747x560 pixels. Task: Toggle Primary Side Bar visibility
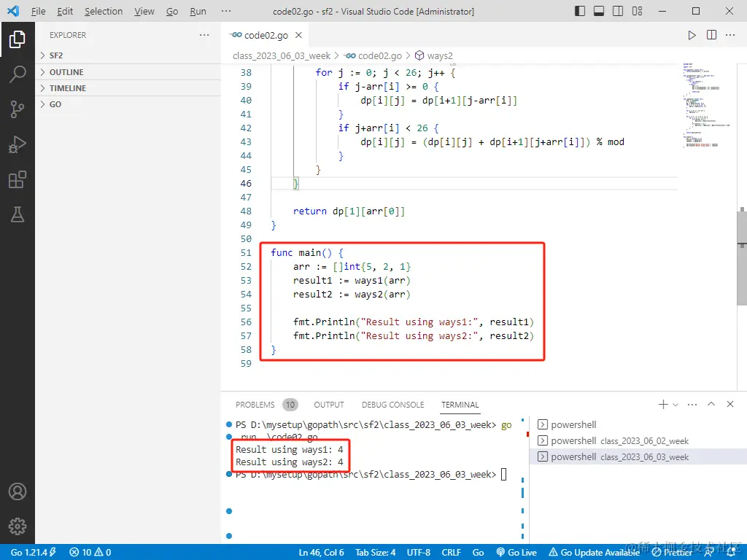(580, 11)
